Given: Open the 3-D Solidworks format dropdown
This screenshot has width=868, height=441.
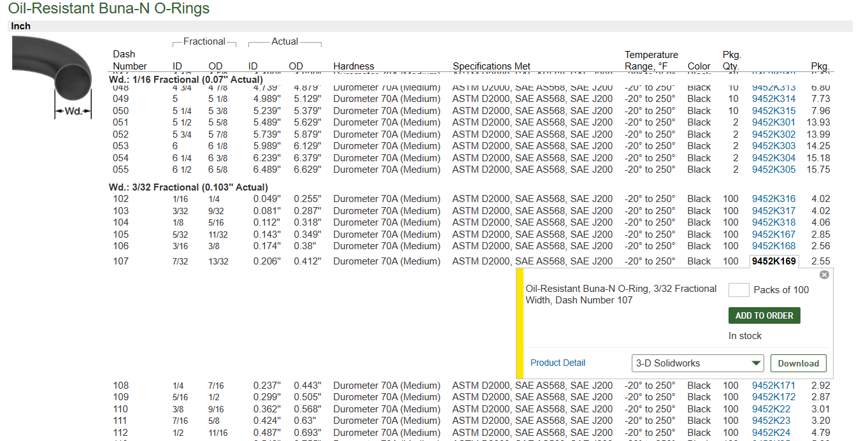Looking at the screenshot, I should [697, 363].
